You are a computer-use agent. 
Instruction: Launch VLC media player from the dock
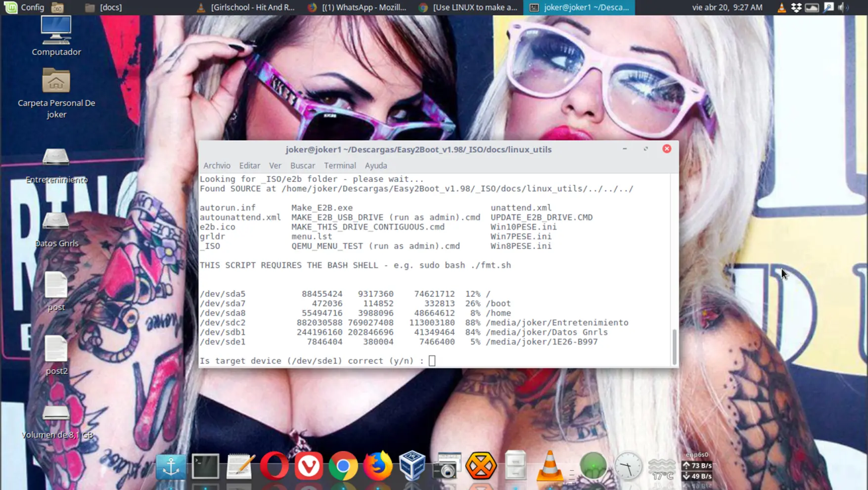click(549, 466)
